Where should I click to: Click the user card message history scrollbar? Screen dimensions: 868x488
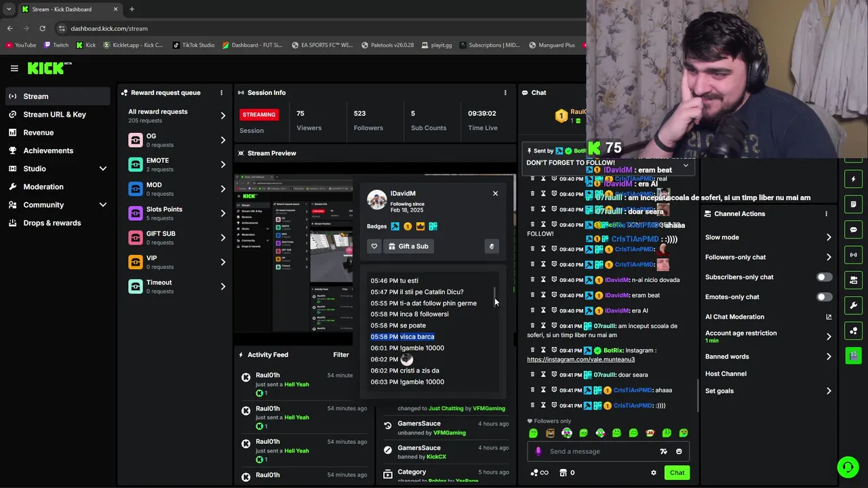pyautogui.click(x=495, y=297)
